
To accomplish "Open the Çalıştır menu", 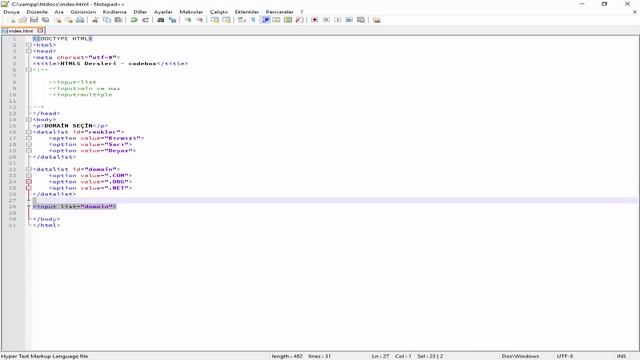I will 219,12.
